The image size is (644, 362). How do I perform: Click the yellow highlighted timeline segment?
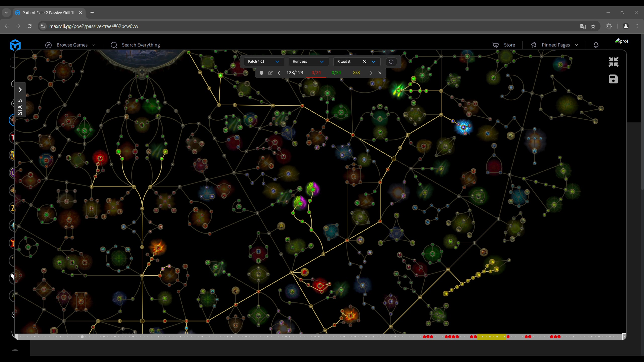tap(492, 337)
